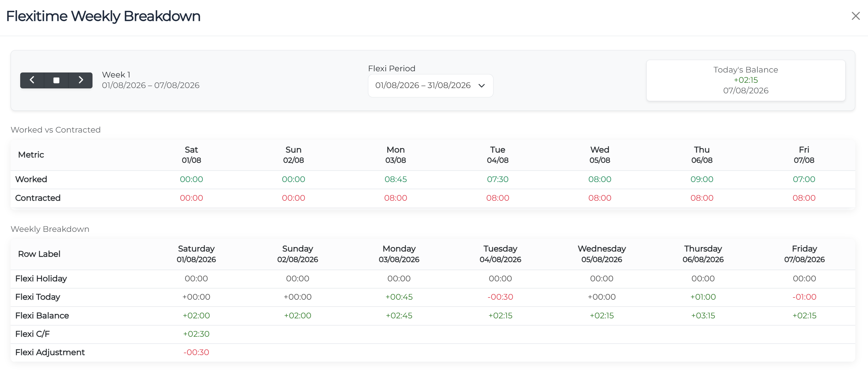The width and height of the screenshot is (868, 370).
Task: Click the Week 1 date range text
Action: point(151,85)
